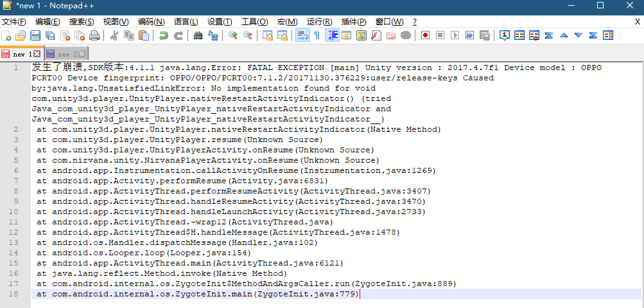This screenshot has width=644, height=308.
Task: Click the Save recorded macro icon
Action: (x=484, y=36)
